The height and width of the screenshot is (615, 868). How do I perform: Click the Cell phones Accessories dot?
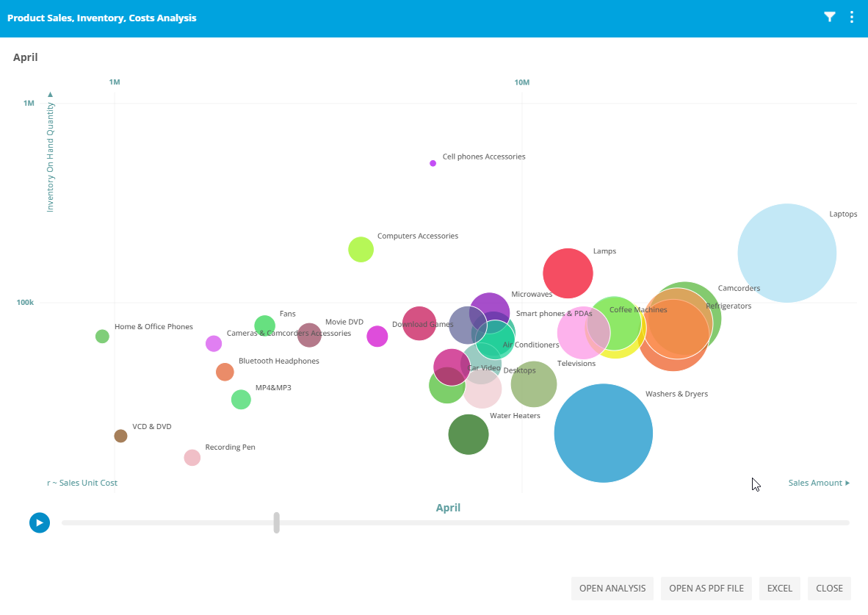pos(433,163)
